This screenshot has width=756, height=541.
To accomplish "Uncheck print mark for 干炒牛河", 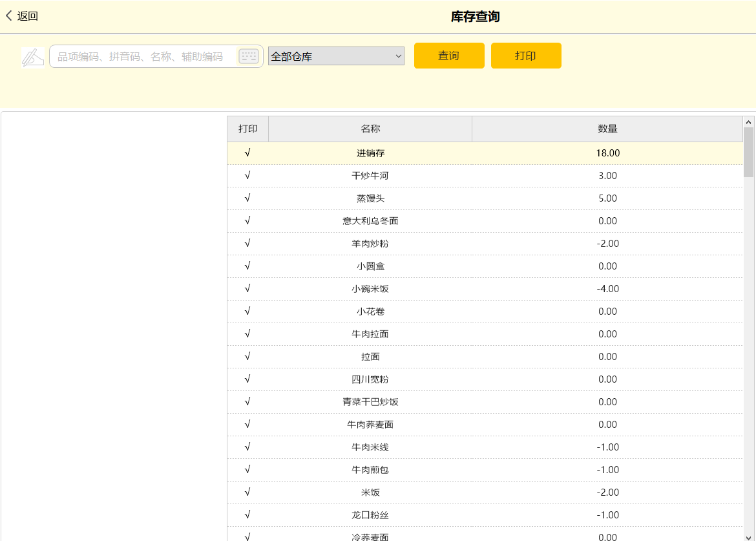I will click(247, 176).
